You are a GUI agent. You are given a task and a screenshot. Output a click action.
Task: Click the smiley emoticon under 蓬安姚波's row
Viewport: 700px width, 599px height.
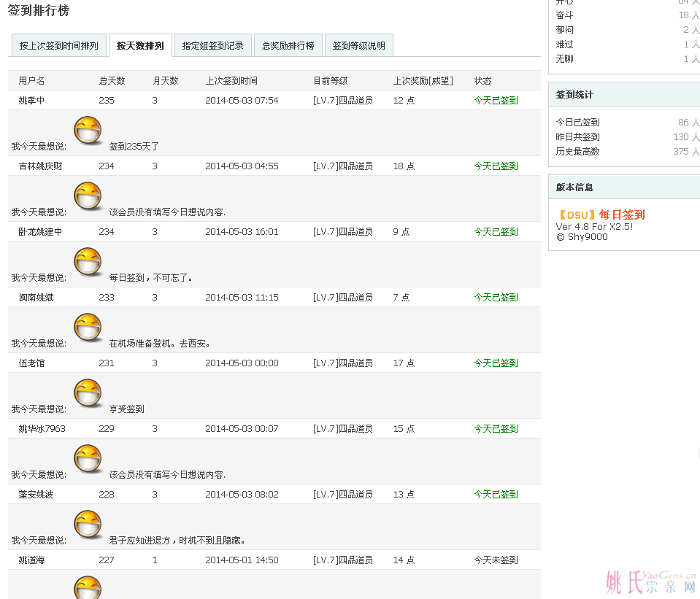point(88,525)
